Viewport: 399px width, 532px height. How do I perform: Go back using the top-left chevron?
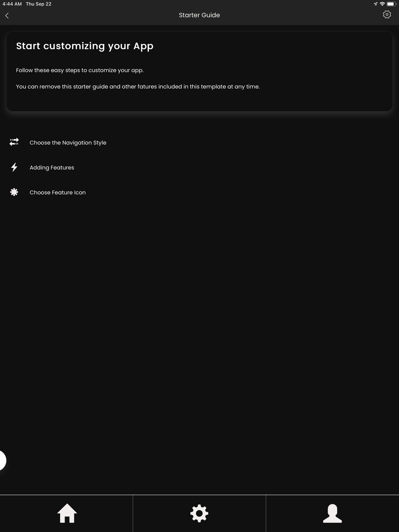click(7, 16)
